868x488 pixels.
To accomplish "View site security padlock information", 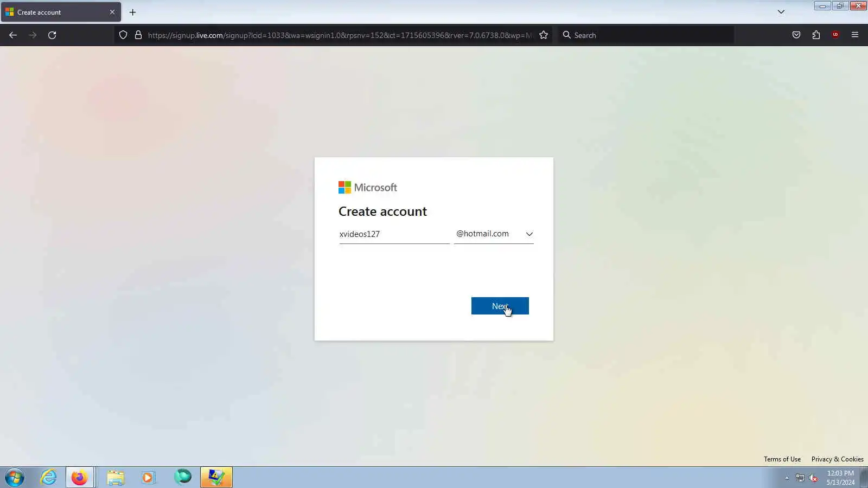I will click(138, 35).
